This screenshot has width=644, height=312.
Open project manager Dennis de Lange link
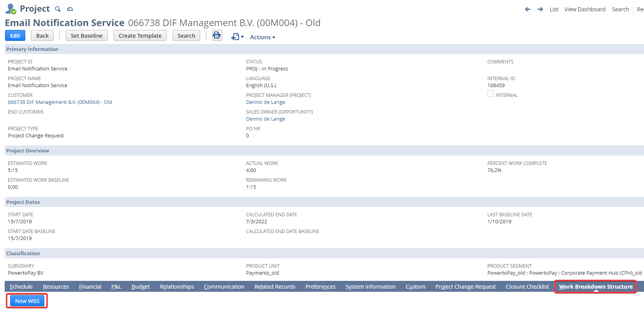tap(265, 102)
